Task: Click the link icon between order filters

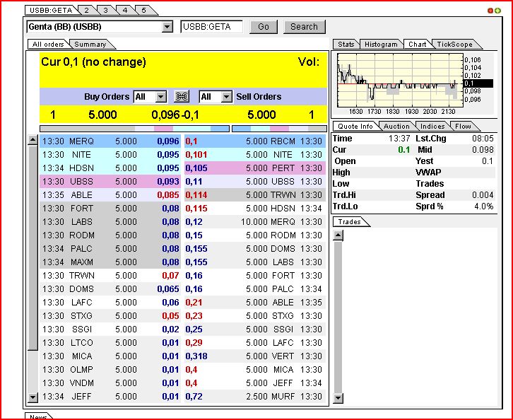Action: click(x=182, y=96)
